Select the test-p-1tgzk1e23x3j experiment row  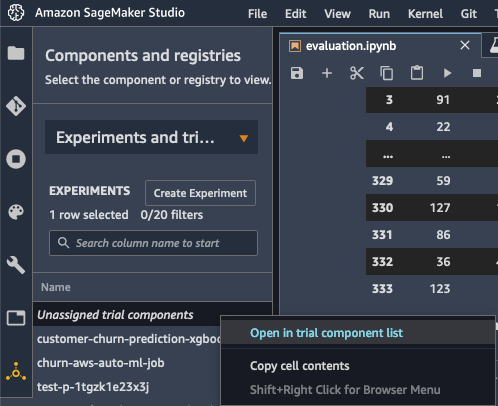pos(127,387)
